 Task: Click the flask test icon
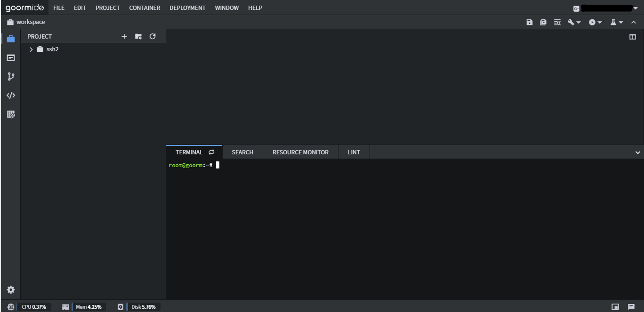[x=613, y=22]
